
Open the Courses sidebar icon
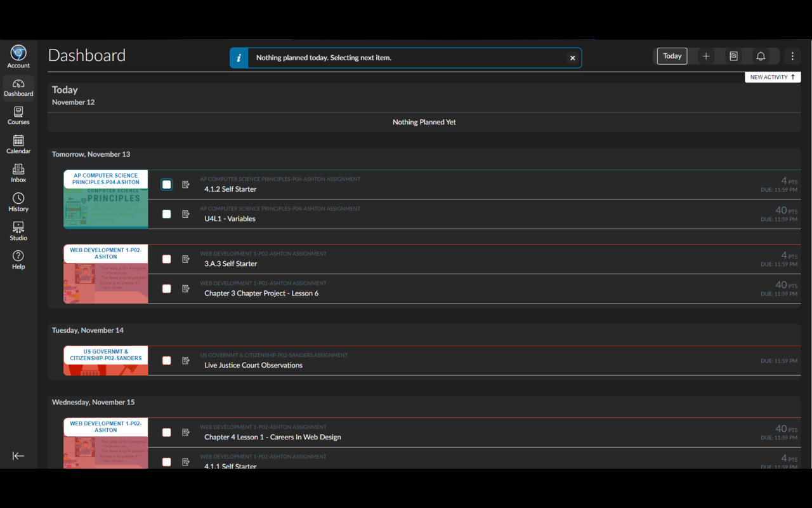(18, 116)
